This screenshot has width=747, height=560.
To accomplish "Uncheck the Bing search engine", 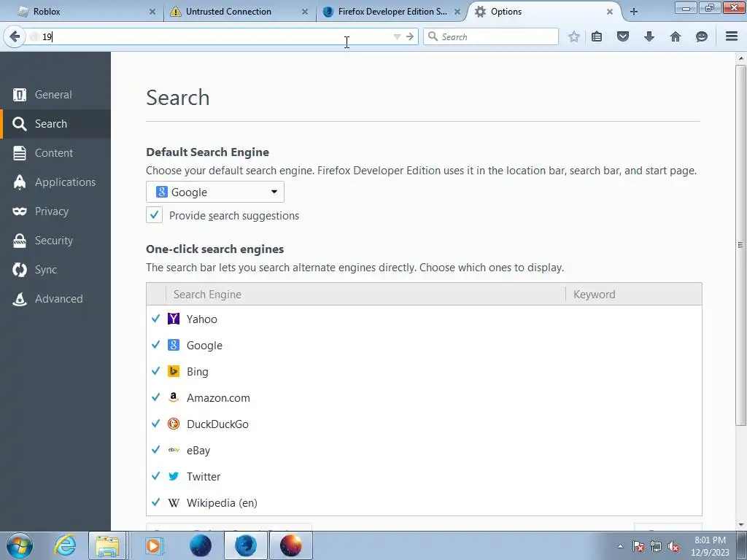I will point(155,371).
